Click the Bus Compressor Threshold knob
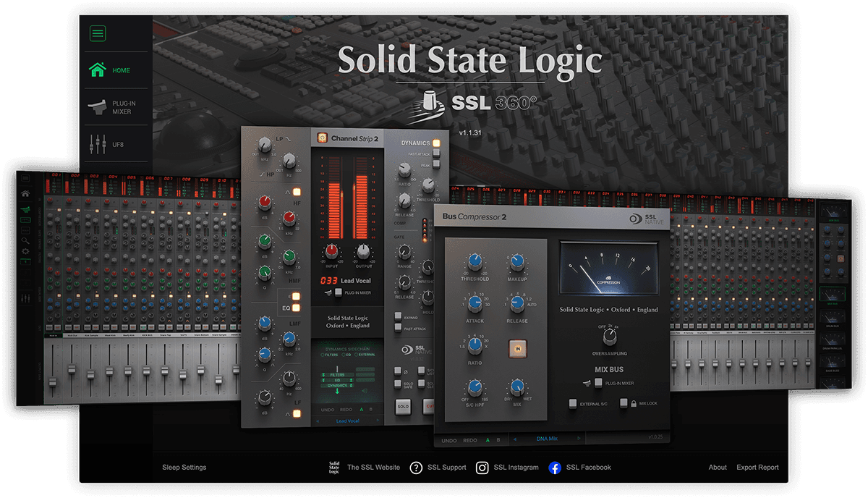This screenshot has height=498, width=868. coord(475,263)
